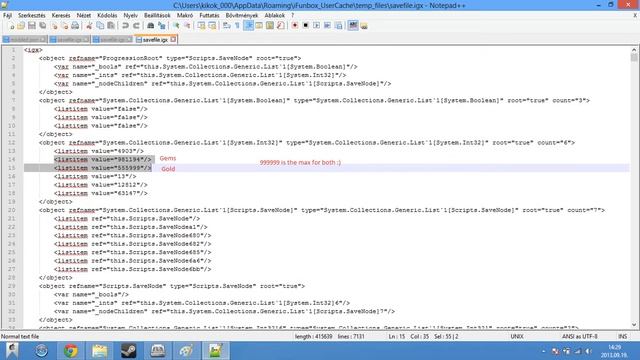The height and width of the screenshot is (360, 640).
Task: Save the recorded macro icon
Action: pos(338,26)
